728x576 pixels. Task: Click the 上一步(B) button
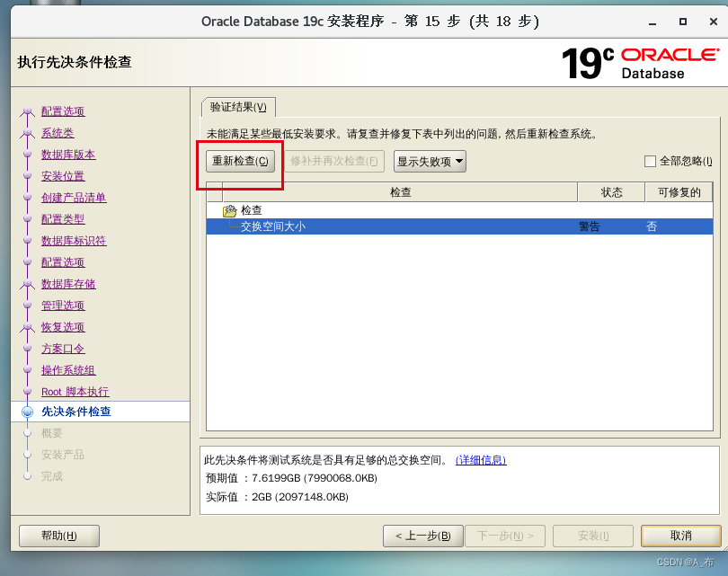[x=423, y=536]
